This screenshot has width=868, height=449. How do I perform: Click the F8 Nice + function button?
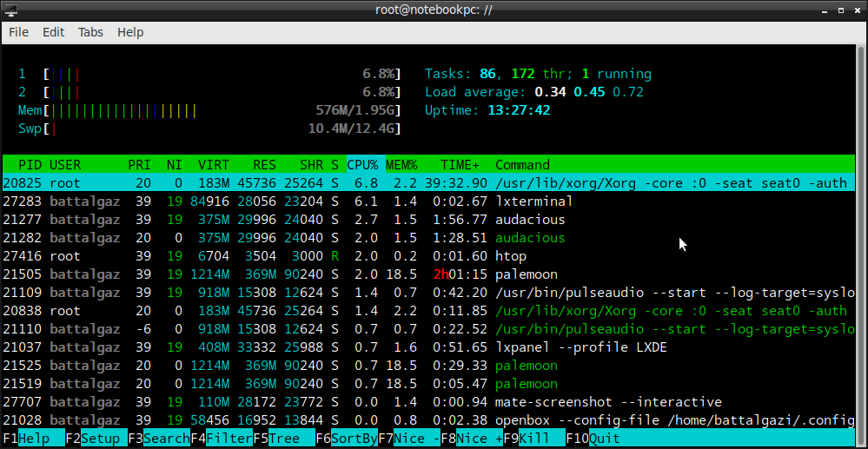(x=472, y=439)
